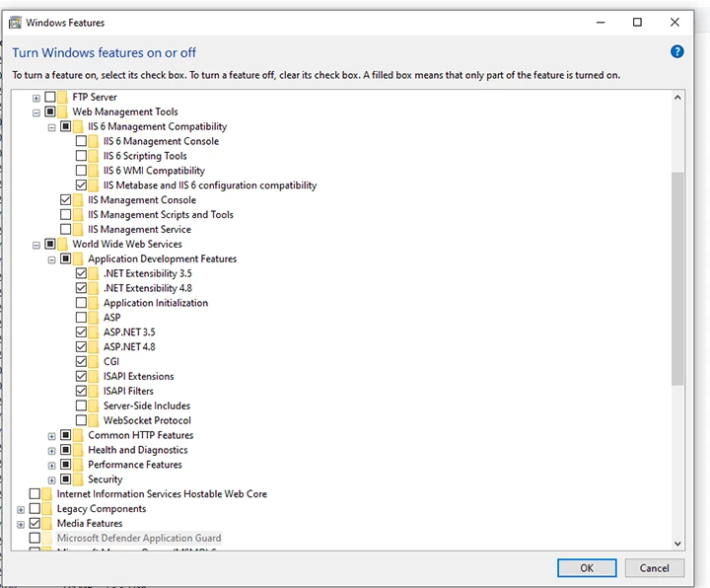Expand the Performance Features node
This screenshot has width=710, height=588.
[51, 466]
